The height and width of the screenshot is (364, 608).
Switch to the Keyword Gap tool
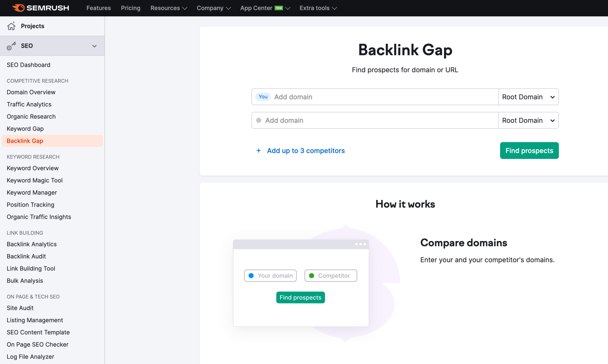[25, 129]
